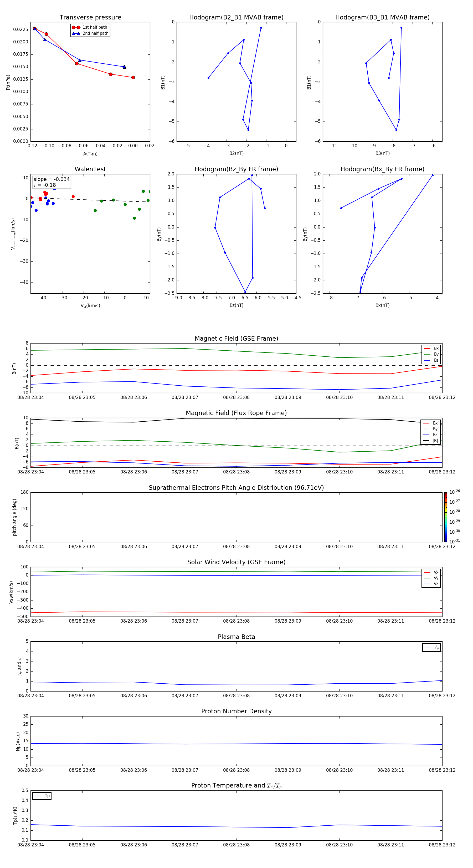This screenshot has height=868, width=473.
Task: Click 'Bz(nT)' x-axis label
Action: tap(236, 305)
